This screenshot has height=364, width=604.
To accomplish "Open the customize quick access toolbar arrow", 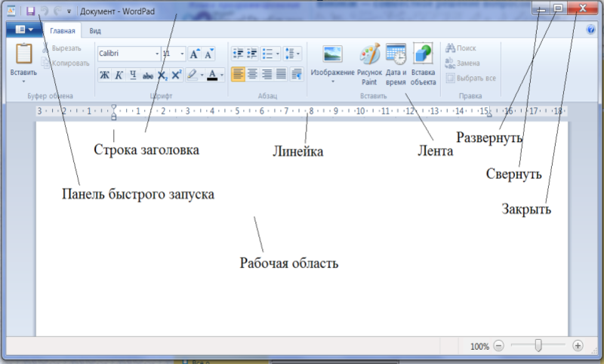I will pyautogui.click(x=69, y=12).
